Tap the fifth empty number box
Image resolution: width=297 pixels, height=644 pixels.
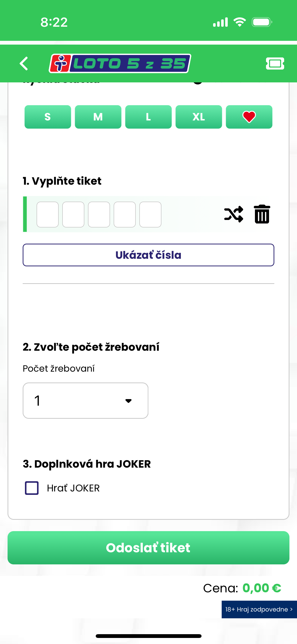(x=150, y=214)
